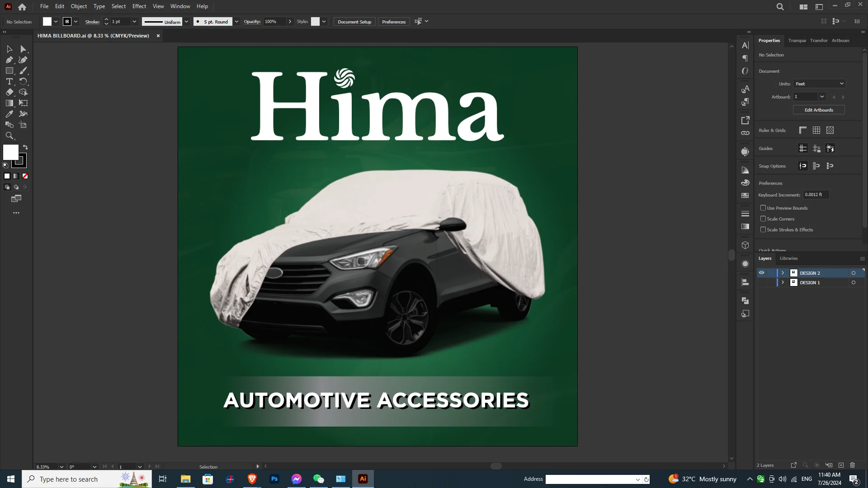The width and height of the screenshot is (868, 488).
Task: Open the 5 pt. Round brush dropdown
Action: [236, 22]
